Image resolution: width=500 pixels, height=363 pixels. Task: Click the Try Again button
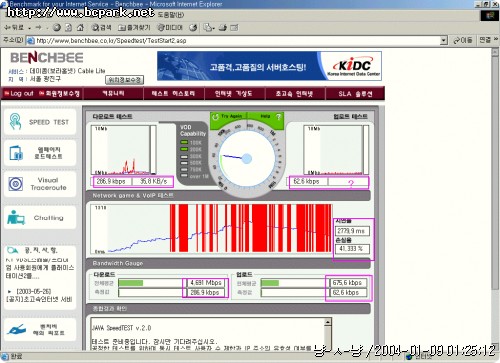pyautogui.click(x=228, y=116)
